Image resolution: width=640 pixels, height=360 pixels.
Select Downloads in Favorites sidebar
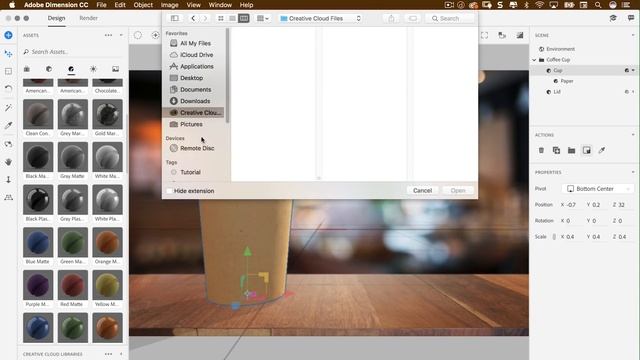tap(195, 101)
